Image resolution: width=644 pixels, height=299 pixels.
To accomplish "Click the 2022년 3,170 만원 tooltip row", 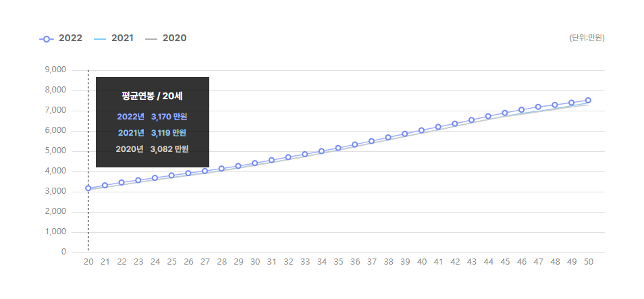I will 152,117.
